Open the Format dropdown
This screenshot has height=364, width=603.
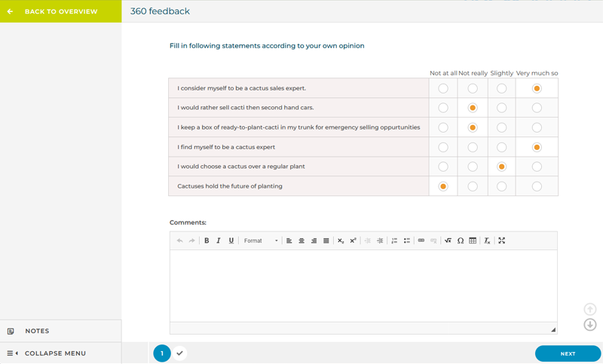tap(260, 240)
